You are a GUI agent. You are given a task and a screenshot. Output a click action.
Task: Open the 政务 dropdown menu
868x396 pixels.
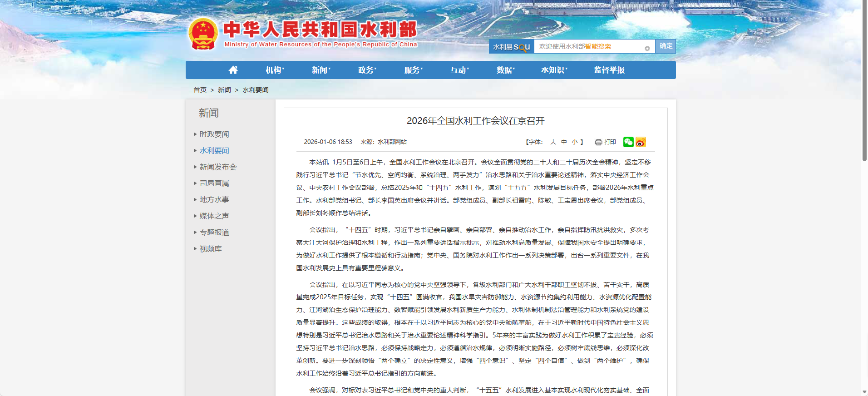[x=367, y=70]
